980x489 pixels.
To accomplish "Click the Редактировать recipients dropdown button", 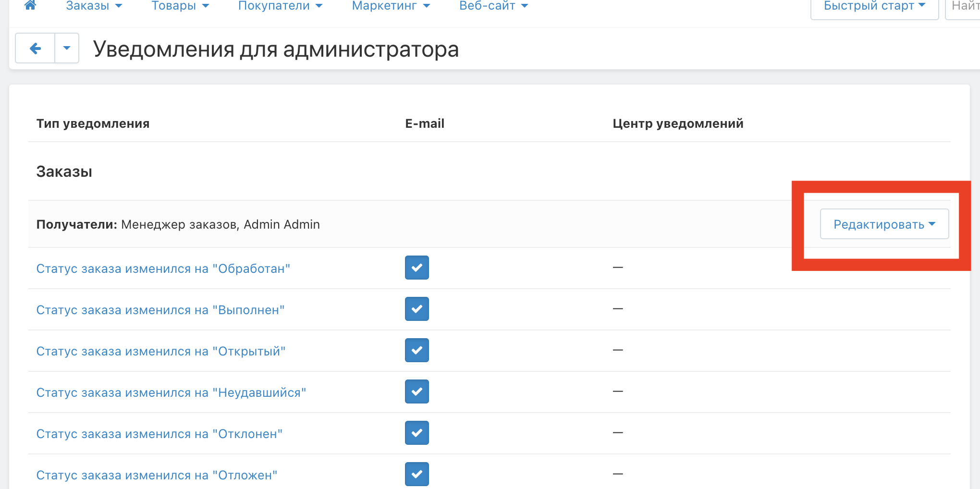I will (x=884, y=224).
